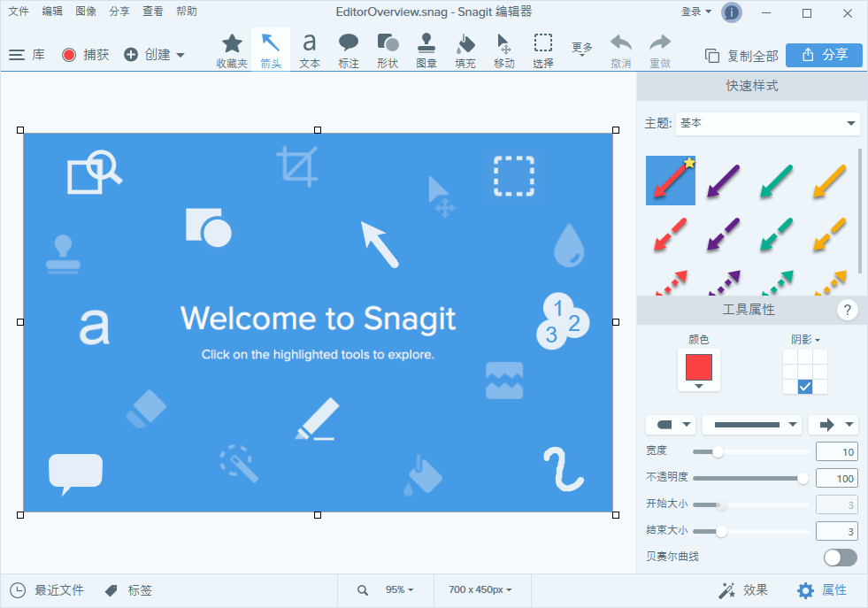
Task: Check the bottom-center shadow direction box
Action: tap(804, 387)
